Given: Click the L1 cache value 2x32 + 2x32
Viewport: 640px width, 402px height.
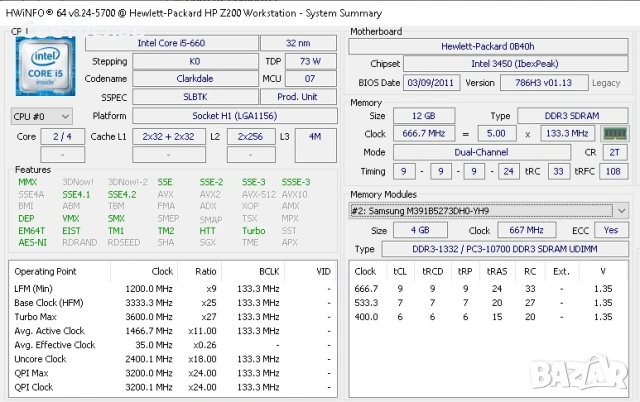Looking at the screenshot, I should tap(169, 137).
